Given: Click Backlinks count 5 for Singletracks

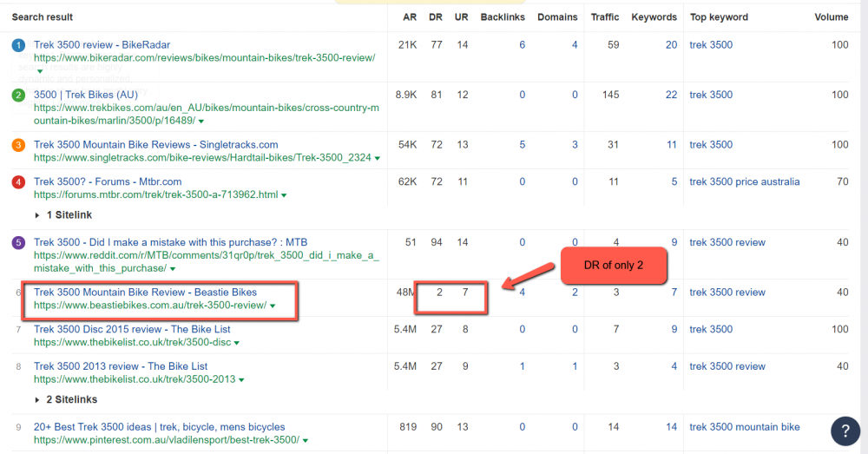Looking at the screenshot, I should 522,144.
